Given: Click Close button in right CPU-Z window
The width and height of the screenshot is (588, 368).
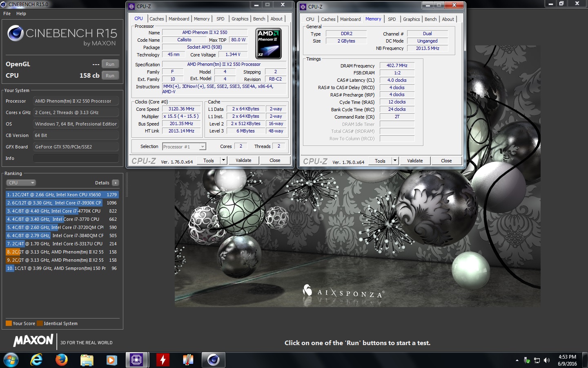Looking at the screenshot, I should [446, 161].
